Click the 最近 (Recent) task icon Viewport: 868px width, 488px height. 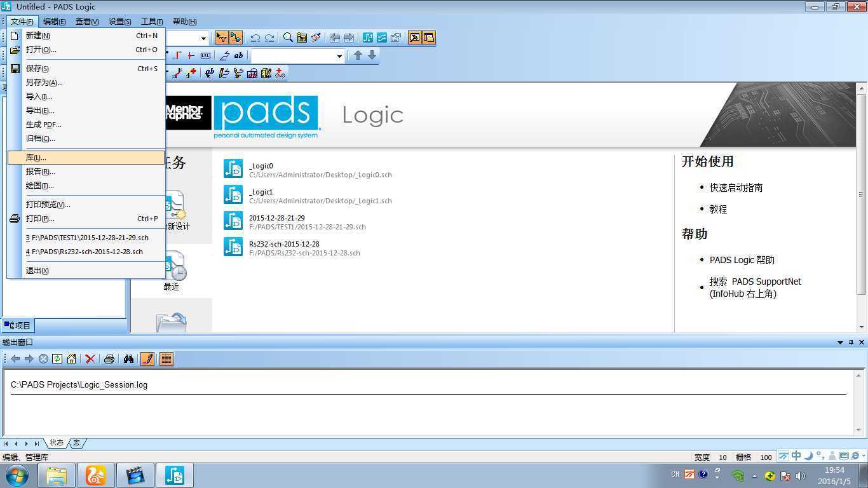click(x=172, y=271)
